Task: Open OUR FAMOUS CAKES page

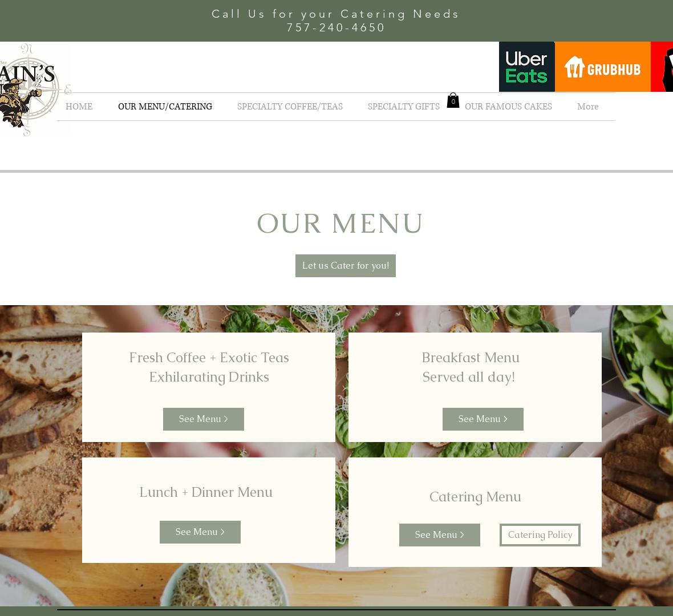Action: tap(508, 107)
